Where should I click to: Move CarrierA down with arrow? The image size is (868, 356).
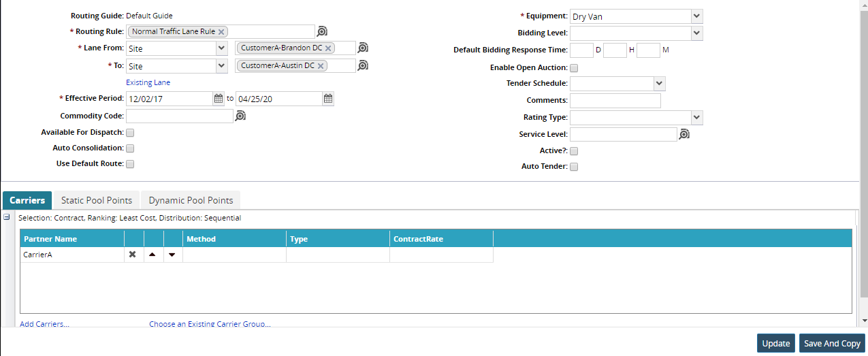[x=172, y=255]
